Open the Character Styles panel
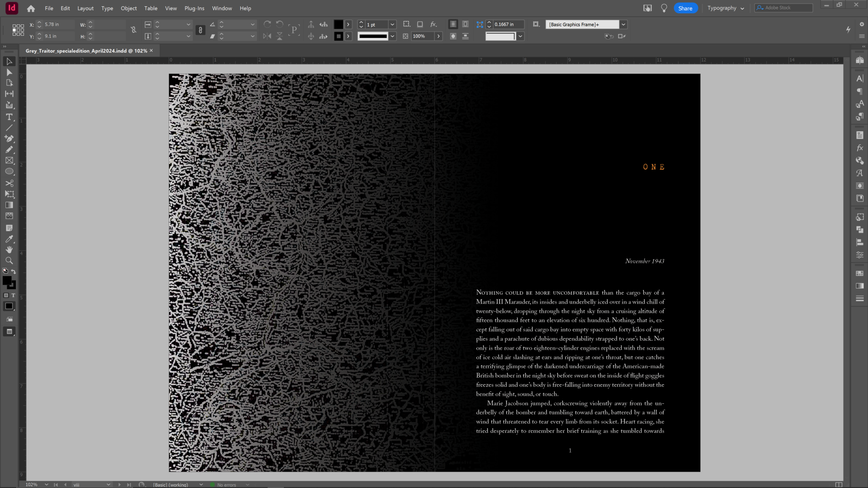The width and height of the screenshot is (868, 488). tap(859, 104)
